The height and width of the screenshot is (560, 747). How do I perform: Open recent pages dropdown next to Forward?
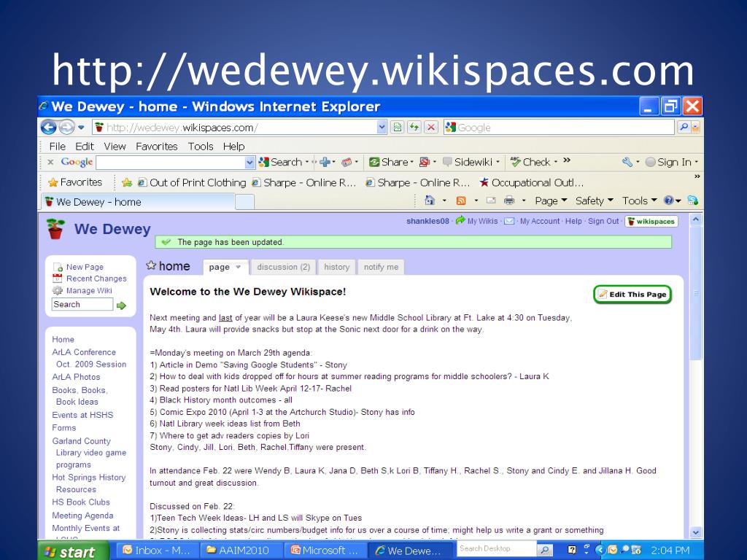pyautogui.click(x=81, y=127)
